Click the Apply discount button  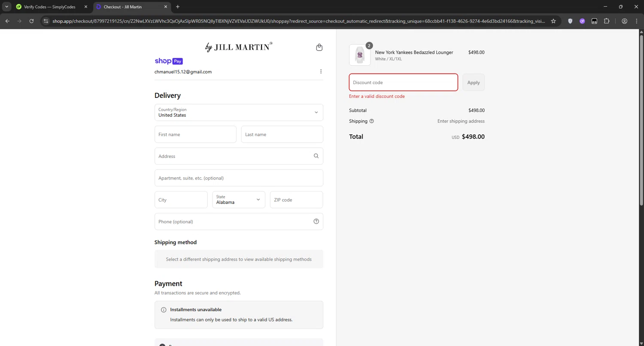click(474, 82)
